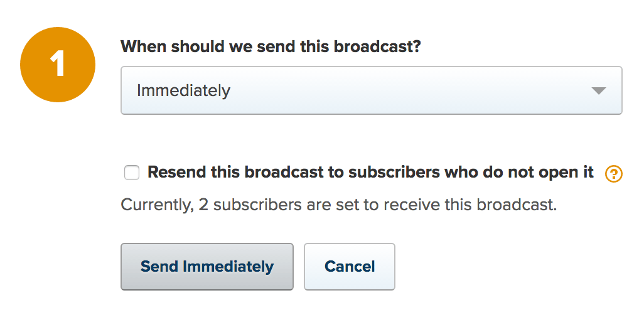
Task: Click the orange question mark help icon
Action: pos(614,174)
